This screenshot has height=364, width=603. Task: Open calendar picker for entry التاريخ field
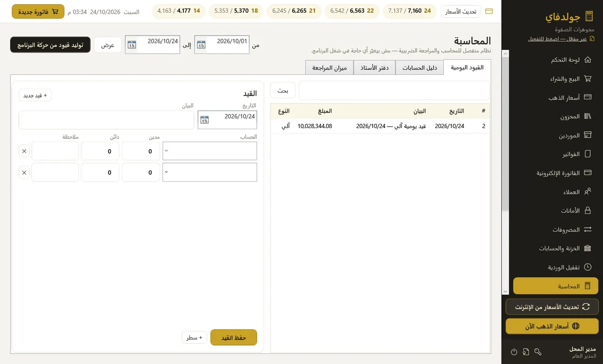(204, 120)
